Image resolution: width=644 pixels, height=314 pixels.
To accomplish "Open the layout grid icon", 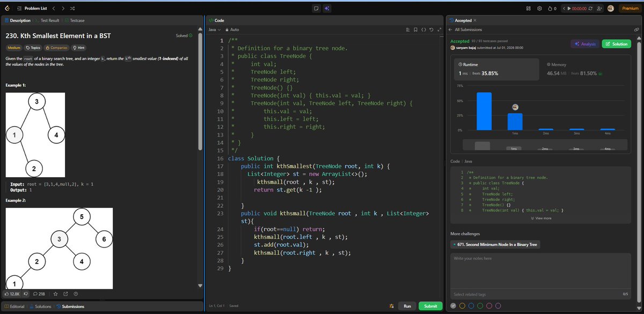I will point(528,9).
